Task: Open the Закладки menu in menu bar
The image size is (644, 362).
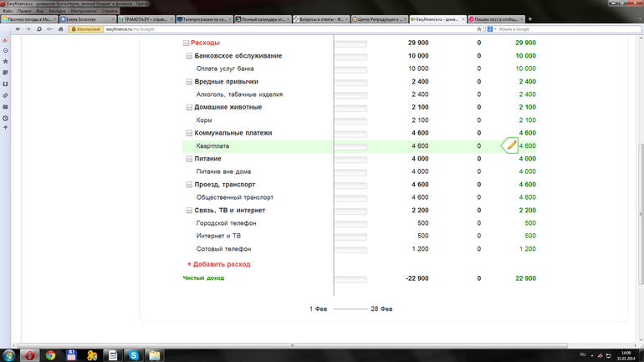Action: pos(57,11)
